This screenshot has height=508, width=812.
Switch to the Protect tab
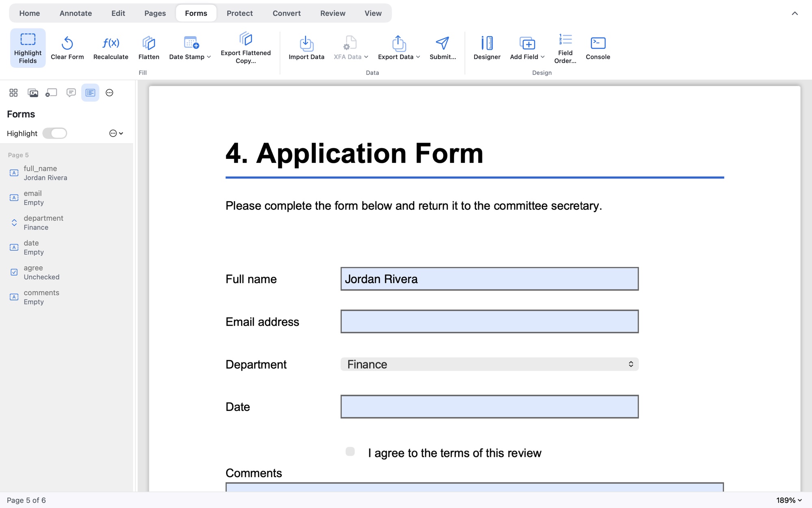pos(240,13)
